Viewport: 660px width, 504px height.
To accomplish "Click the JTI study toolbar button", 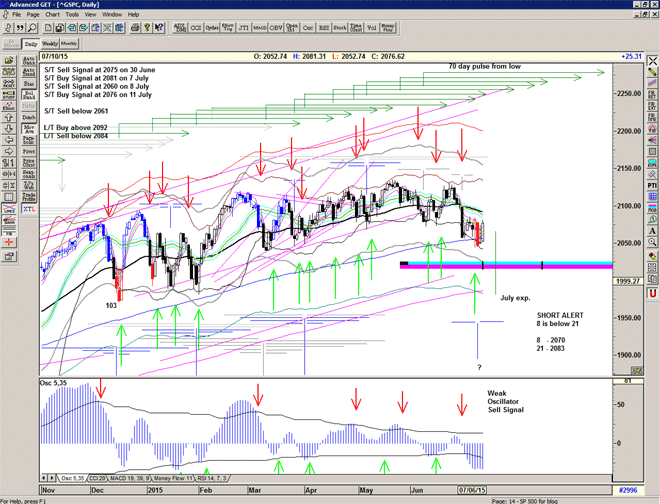I will 238,29.
